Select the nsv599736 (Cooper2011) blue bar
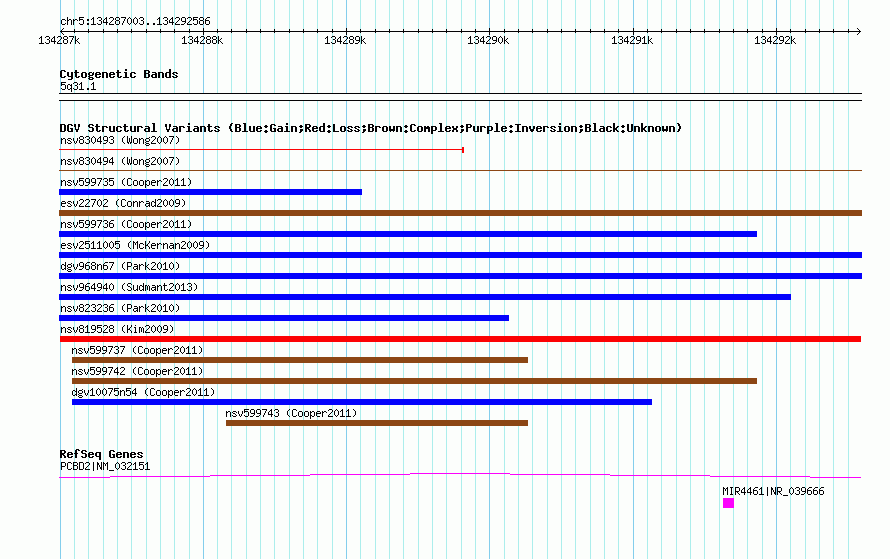Screen dimensions: 890x559 coord(408,234)
